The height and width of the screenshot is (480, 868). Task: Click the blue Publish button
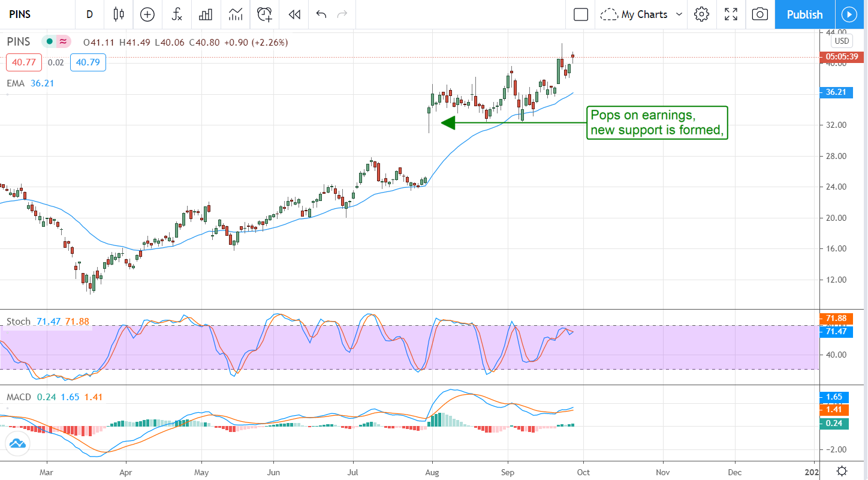804,14
